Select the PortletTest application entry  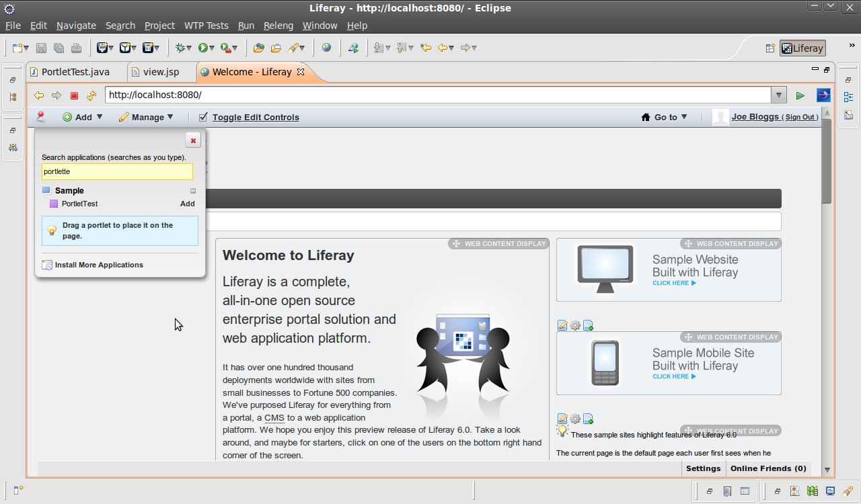click(79, 204)
